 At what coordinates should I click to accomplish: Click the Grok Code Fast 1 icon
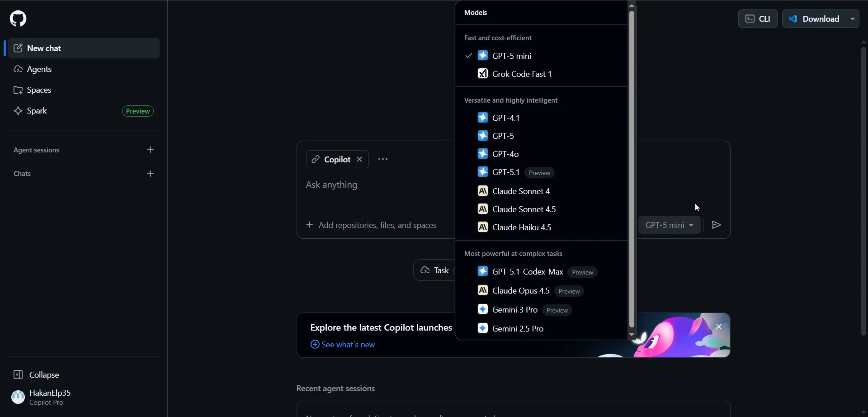point(483,74)
